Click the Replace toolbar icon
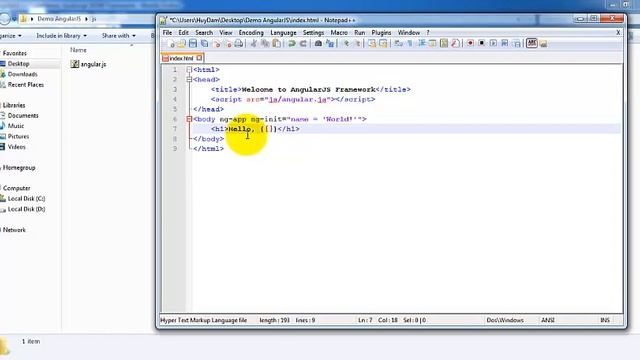Screen dimensions: 640x360 point(329,43)
